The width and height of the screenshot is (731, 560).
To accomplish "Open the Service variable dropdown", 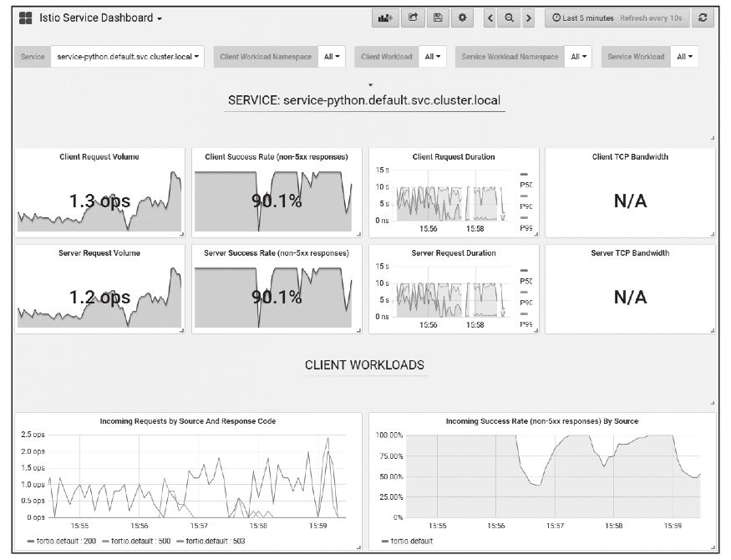I will click(x=127, y=57).
